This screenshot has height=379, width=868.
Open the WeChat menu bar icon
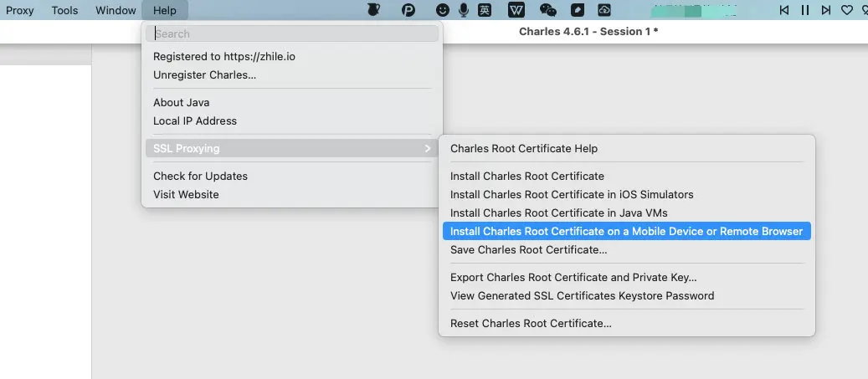pos(548,10)
